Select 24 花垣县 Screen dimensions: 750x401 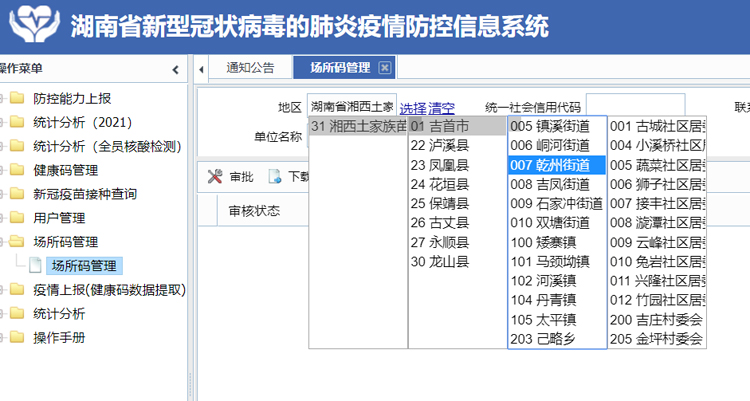[458, 184]
